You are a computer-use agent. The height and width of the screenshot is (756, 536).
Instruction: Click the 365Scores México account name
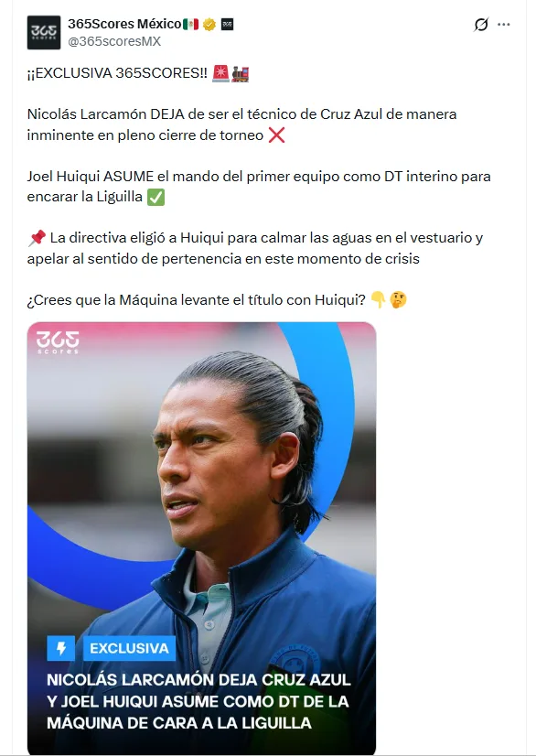(x=124, y=24)
